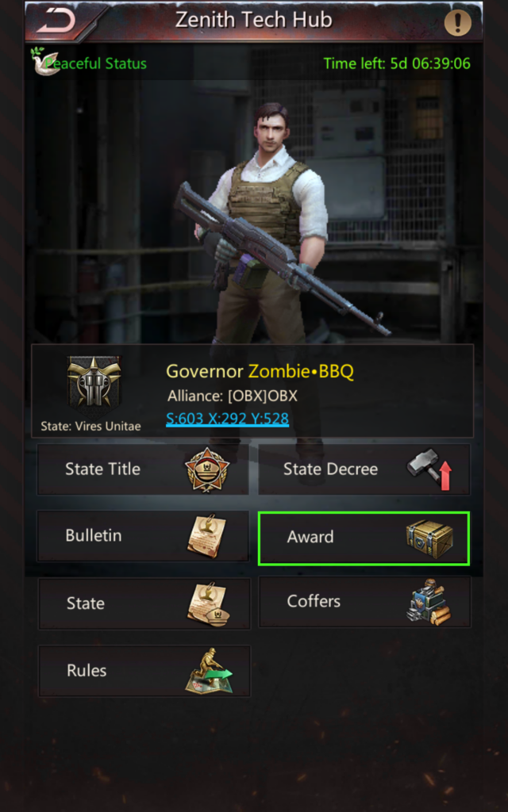View the Rules page
The image size is (508, 812).
[144, 671]
